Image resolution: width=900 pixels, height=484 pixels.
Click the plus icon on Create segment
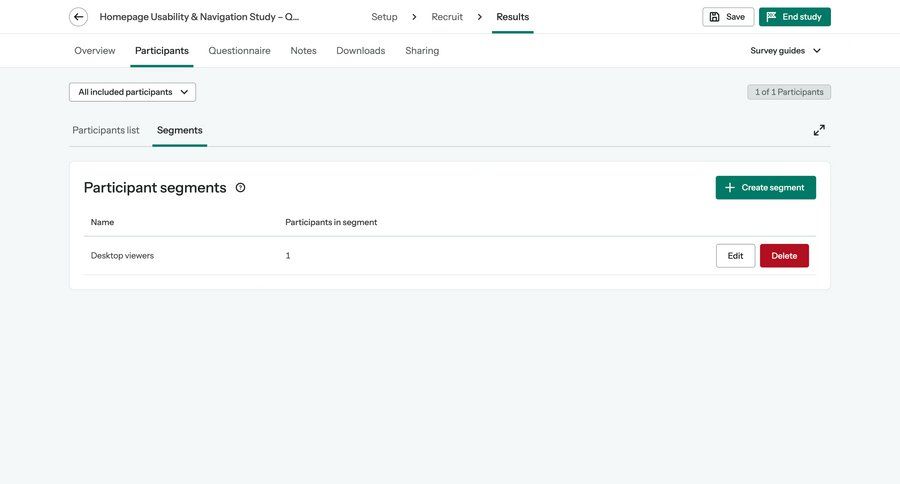(x=730, y=188)
